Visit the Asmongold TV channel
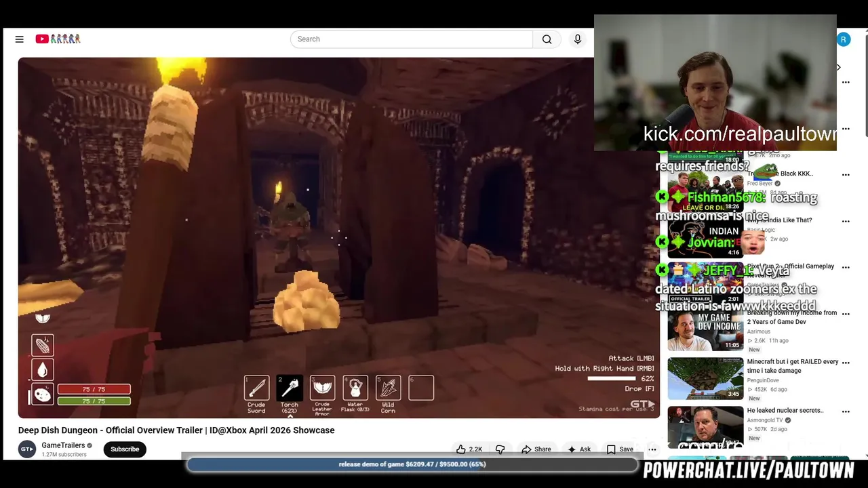 coord(765,420)
